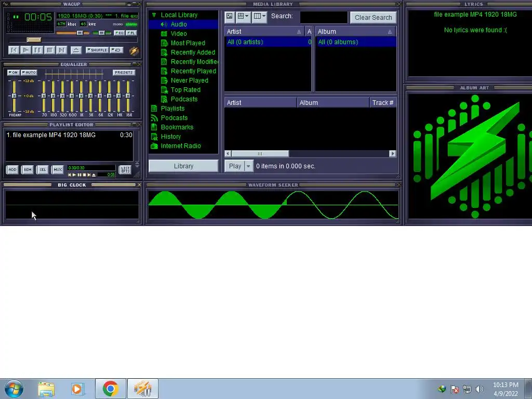Viewport: 532px width, 399px height.
Task: Go to the previous track in WACUP
Action: tap(14, 50)
